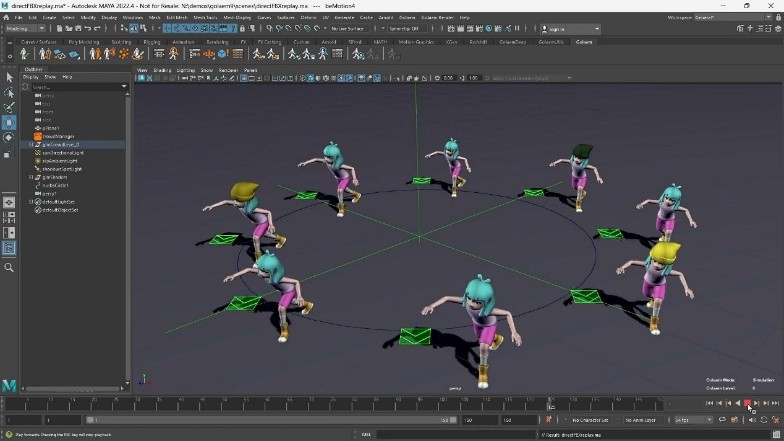Switch to the Animation shelf tab
This screenshot has width=784, height=441.
[x=183, y=42]
